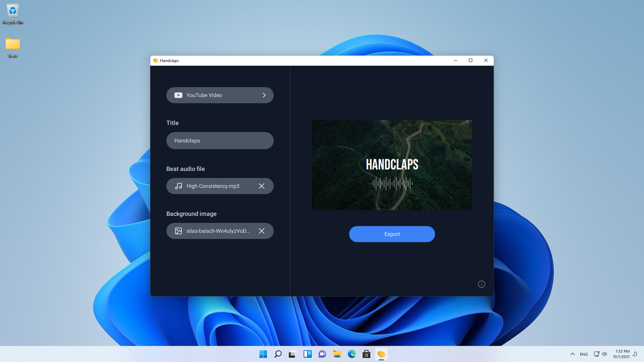Click the info icon in bottom right
Image resolution: width=644 pixels, height=362 pixels.
click(481, 284)
